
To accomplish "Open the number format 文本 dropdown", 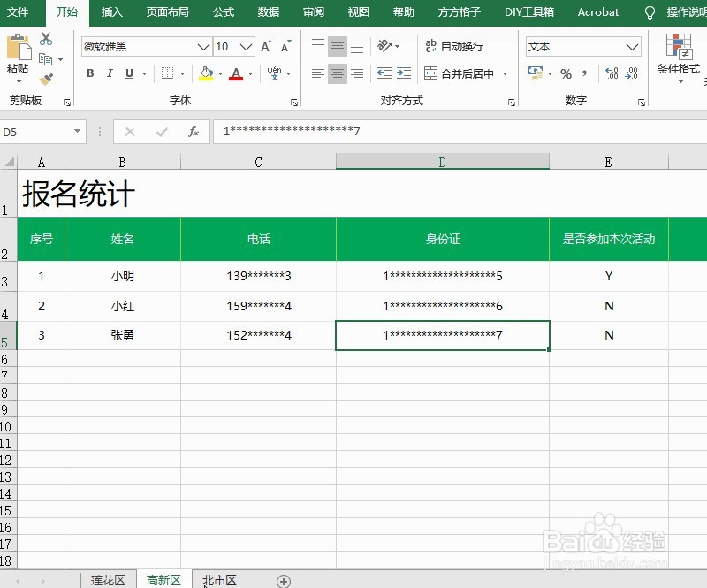I will pos(582,45).
